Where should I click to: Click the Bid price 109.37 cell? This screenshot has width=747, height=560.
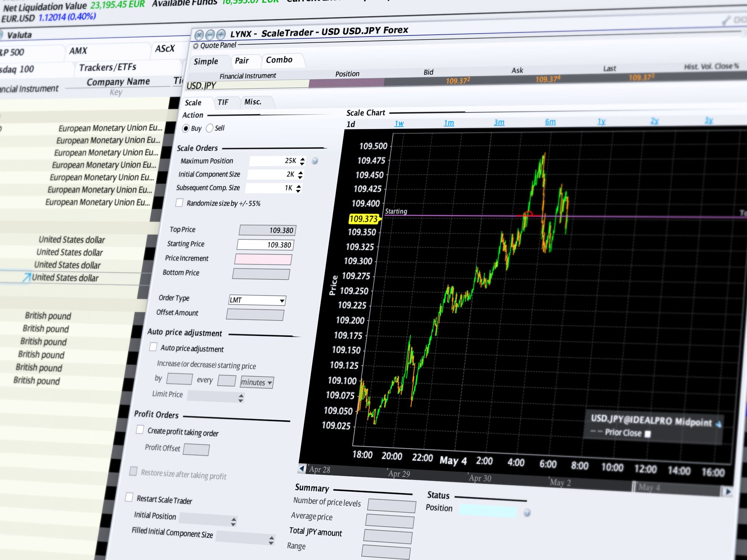click(458, 81)
